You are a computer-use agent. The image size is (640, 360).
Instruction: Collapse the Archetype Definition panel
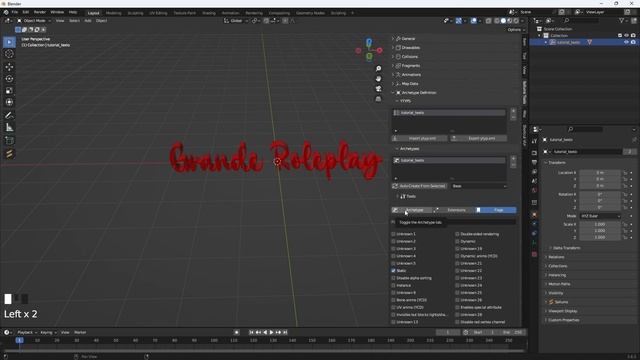[x=419, y=93]
